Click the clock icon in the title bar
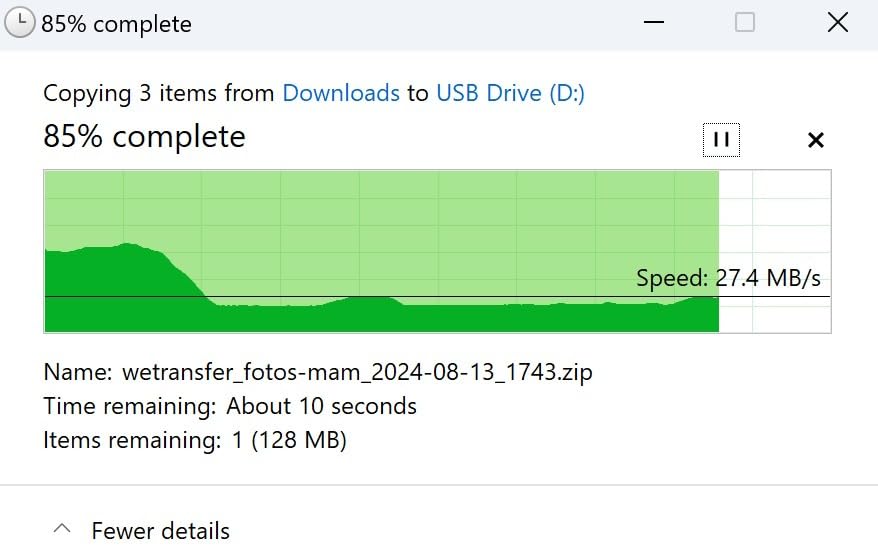Image resolution: width=878 pixels, height=560 pixels. click(x=19, y=23)
